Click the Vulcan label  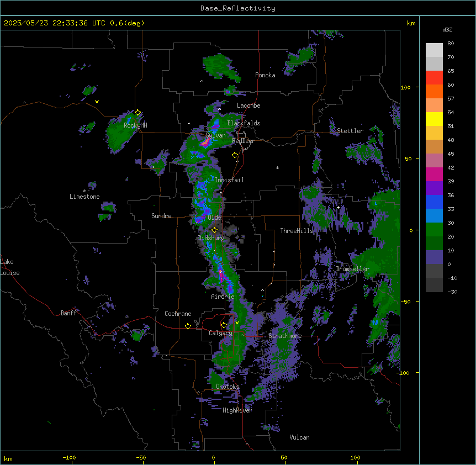pos(299,437)
